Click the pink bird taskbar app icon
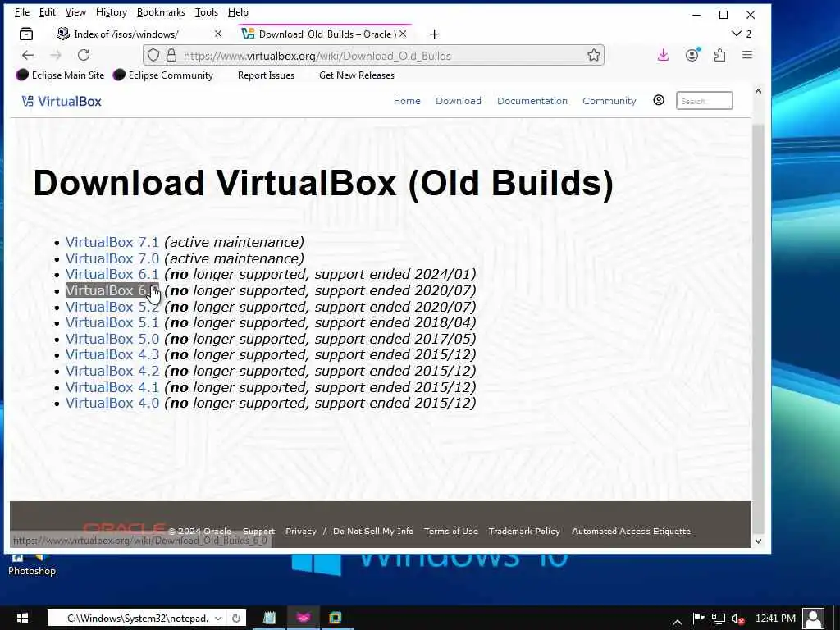840x630 pixels. (304, 619)
